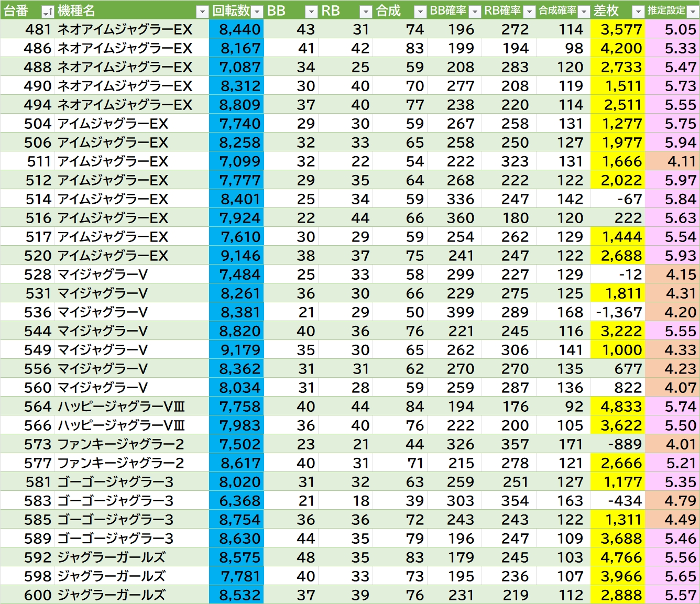Viewport: 700px width, 604px height.
Task: Click the 台番 cell numbered 600
Action: click(27, 595)
